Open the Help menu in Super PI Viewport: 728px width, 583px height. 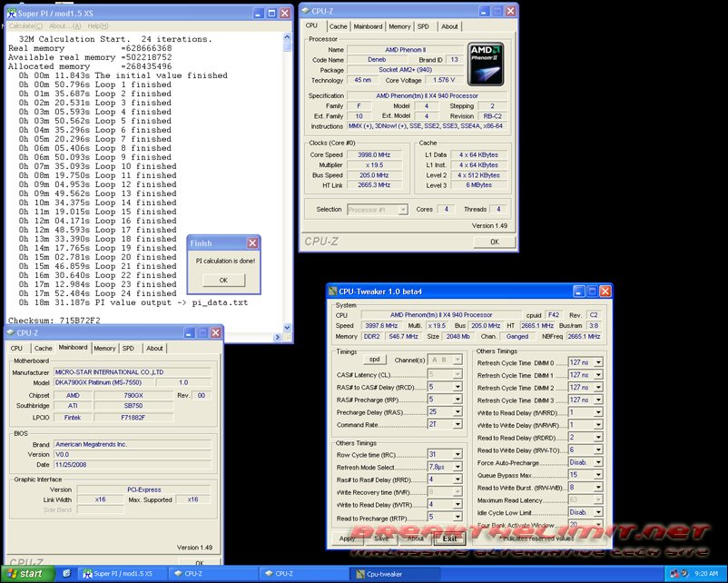click(x=98, y=26)
